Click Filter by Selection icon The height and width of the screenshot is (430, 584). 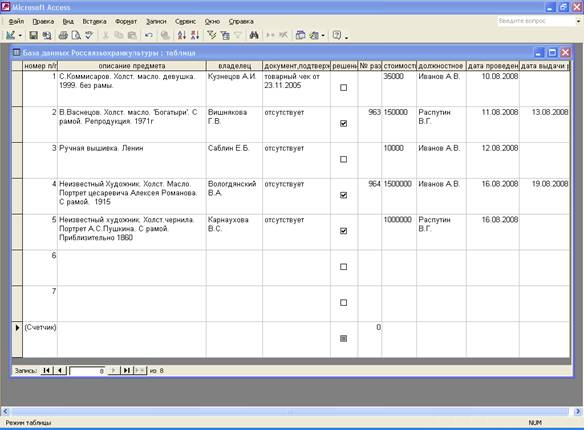(x=212, y=35)
